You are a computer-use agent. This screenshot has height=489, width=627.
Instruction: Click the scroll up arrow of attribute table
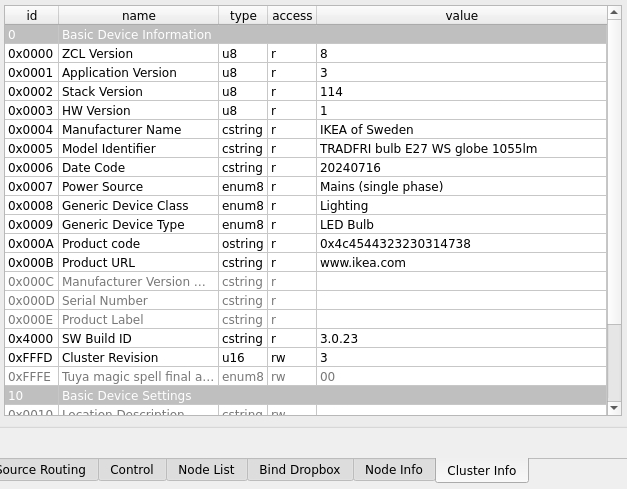tap(615, 13)
